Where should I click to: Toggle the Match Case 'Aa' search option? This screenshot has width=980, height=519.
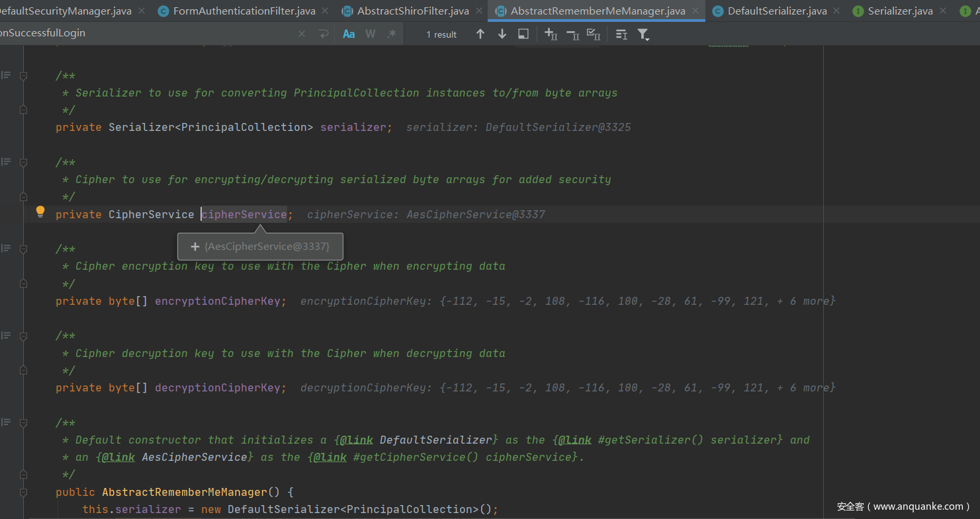[x=349, y=34]
